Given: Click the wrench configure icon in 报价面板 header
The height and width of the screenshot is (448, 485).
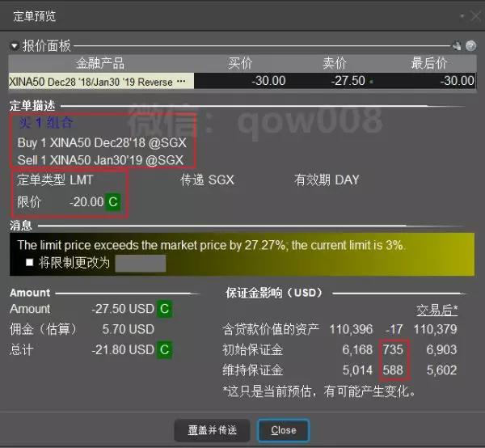Looking at the screenshot, I should click(458, 46).
